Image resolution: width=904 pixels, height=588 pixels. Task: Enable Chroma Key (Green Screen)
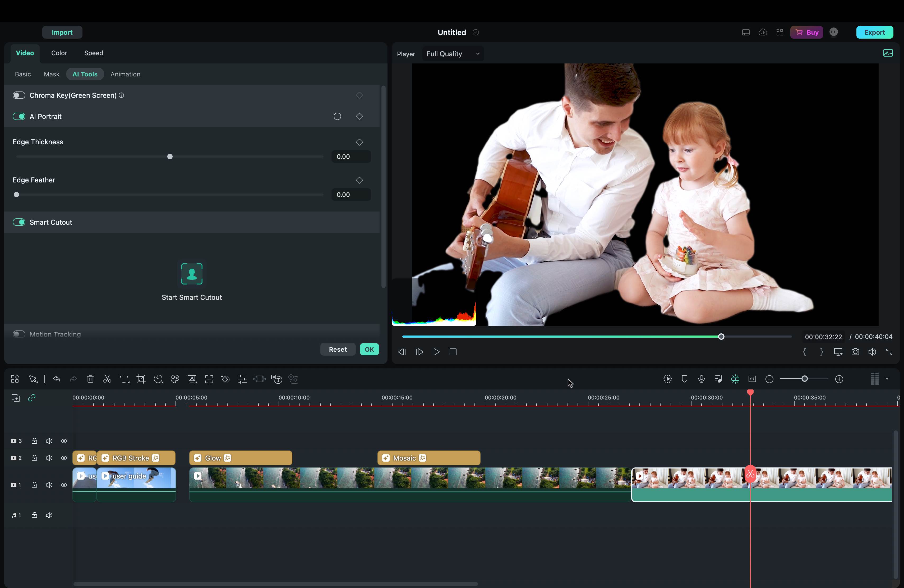tap(19, 95)
